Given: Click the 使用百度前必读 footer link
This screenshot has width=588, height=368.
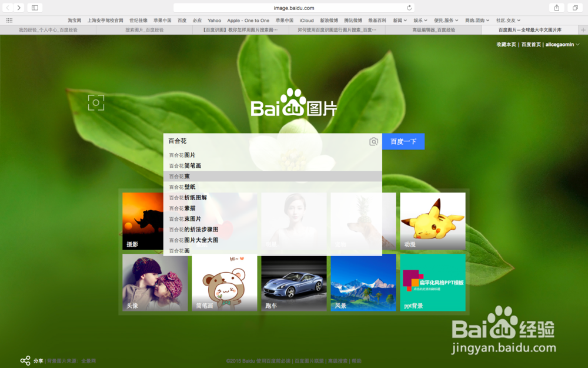Looking at the screenshot, I should click(273, 361).
